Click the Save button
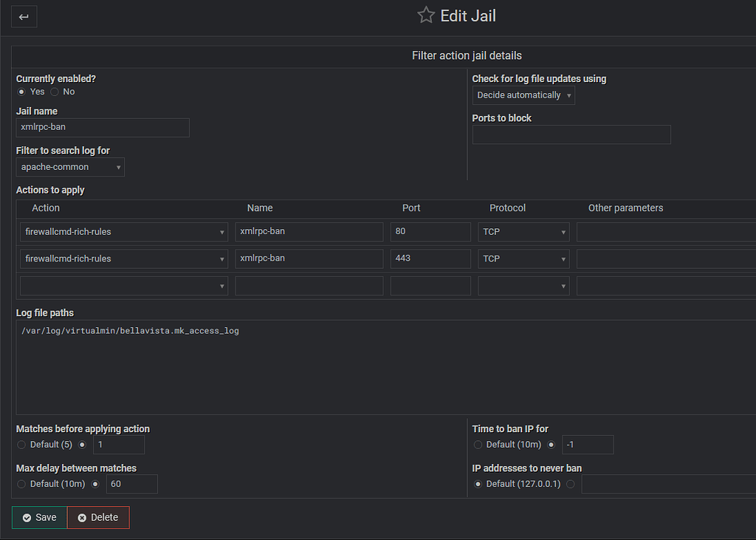The image size is (756, 540). click(x=40, y=517)
